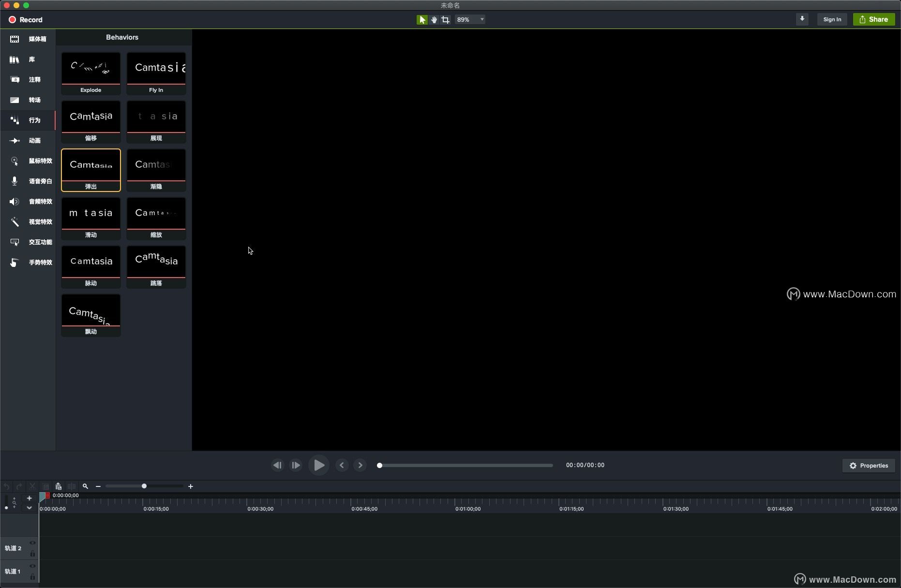The image size is (901, 588).
Task: Open the 注释 annotations tab
Action: coord(28,80)
